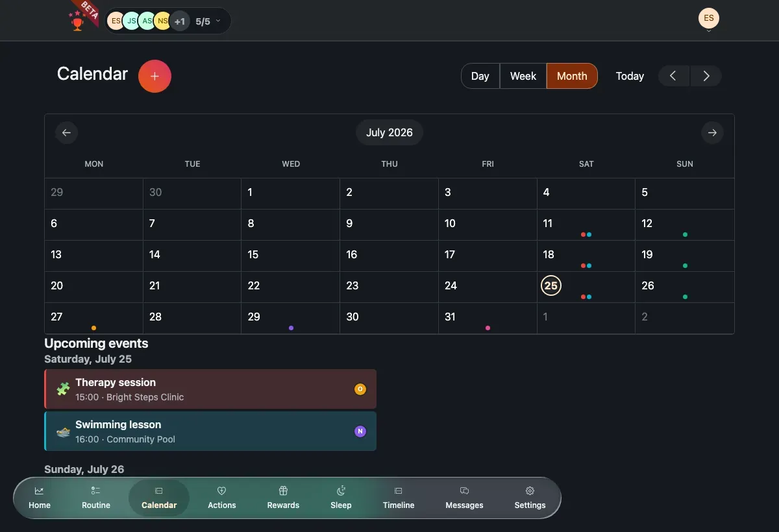This screenshot has height=532, width=779.
Task: Open the Actions nav item
Action: point(222,498)
